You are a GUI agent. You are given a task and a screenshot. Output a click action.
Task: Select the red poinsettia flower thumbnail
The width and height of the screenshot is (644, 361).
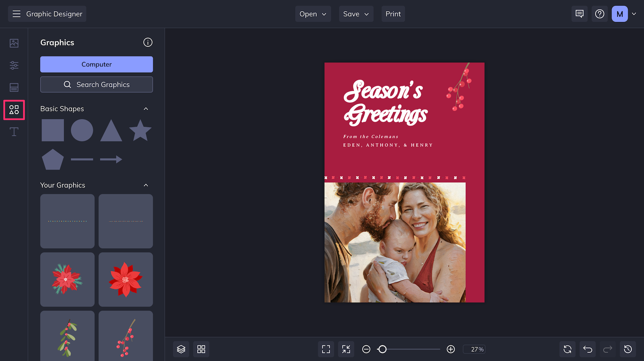pyautogui.click(x=126, y=279)
